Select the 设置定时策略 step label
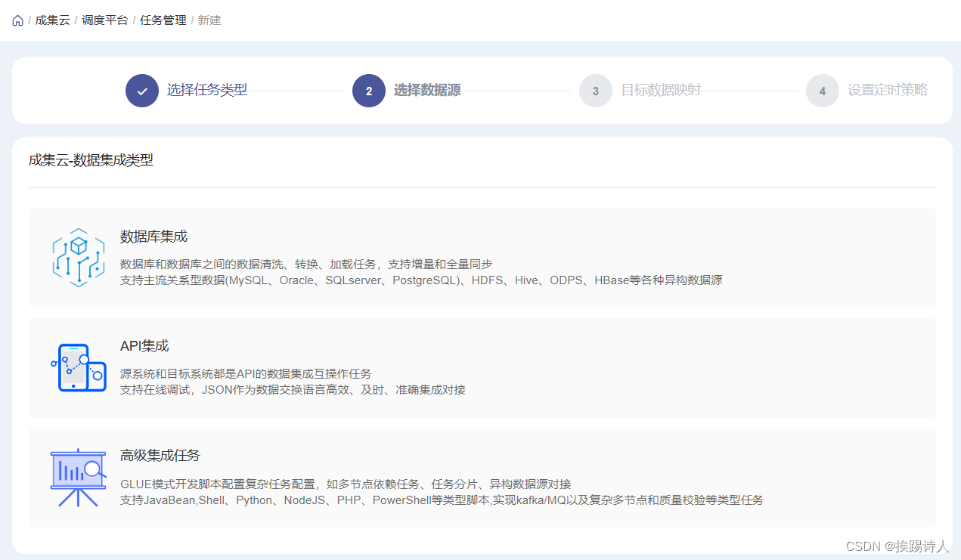This screenshot has width=961, height=560. pyautogui.click(x=888, y=90)
